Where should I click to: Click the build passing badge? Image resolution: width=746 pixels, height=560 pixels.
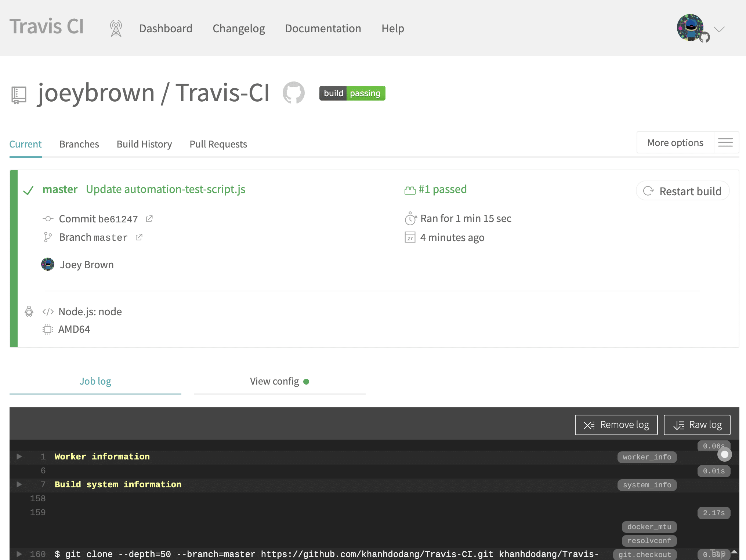(352, 93)
